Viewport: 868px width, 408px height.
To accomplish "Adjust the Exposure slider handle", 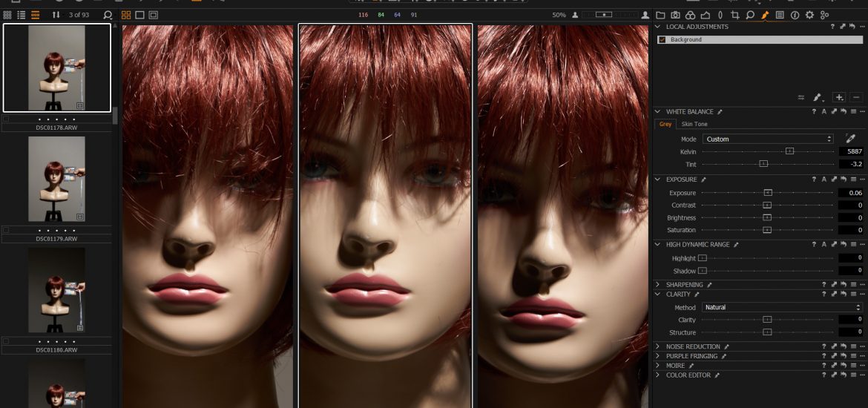I will 768,193.
